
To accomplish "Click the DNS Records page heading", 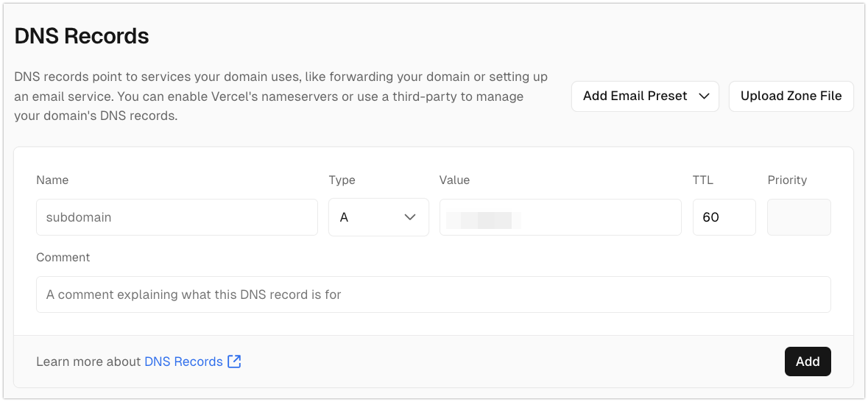I will pos(82,36).
